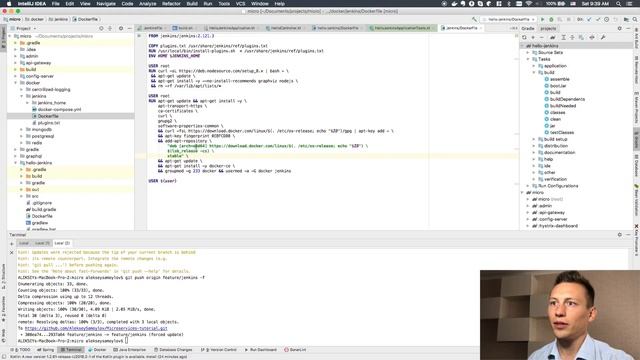640x360 pixels.
Task: Run the bootJar Gradle task
Action: [558, 86]
